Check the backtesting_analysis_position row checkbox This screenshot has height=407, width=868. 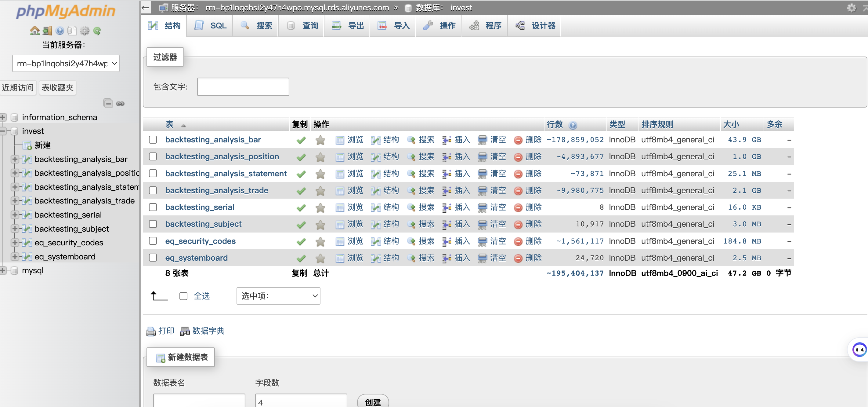pos(153,156)
